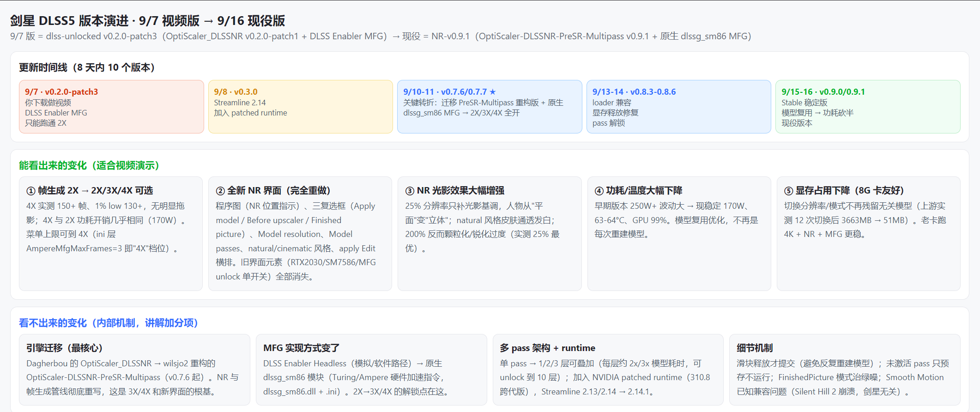Click the text "加入 patched runtime"
The height and width of the screenshot is (412, 980).
coord(250,113)
